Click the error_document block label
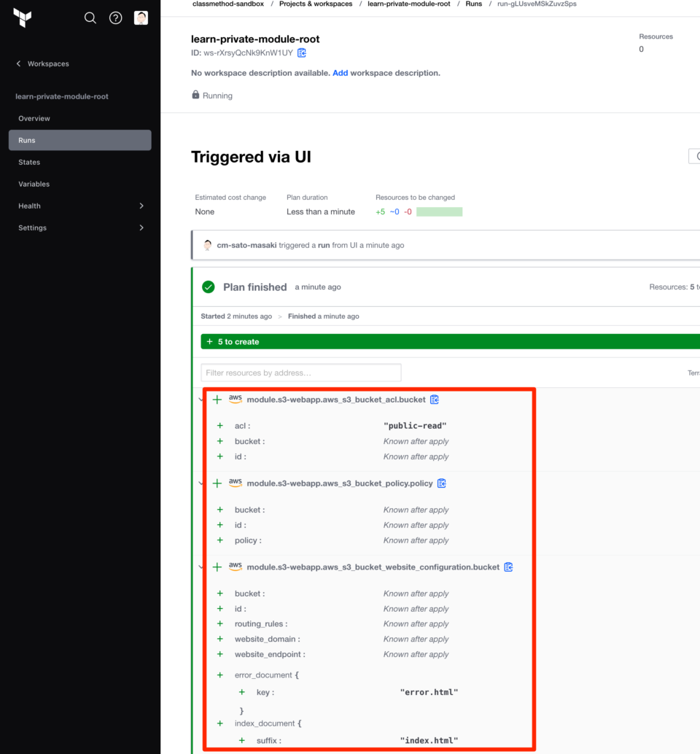700x754 pixels. click(x=267, y=675)
